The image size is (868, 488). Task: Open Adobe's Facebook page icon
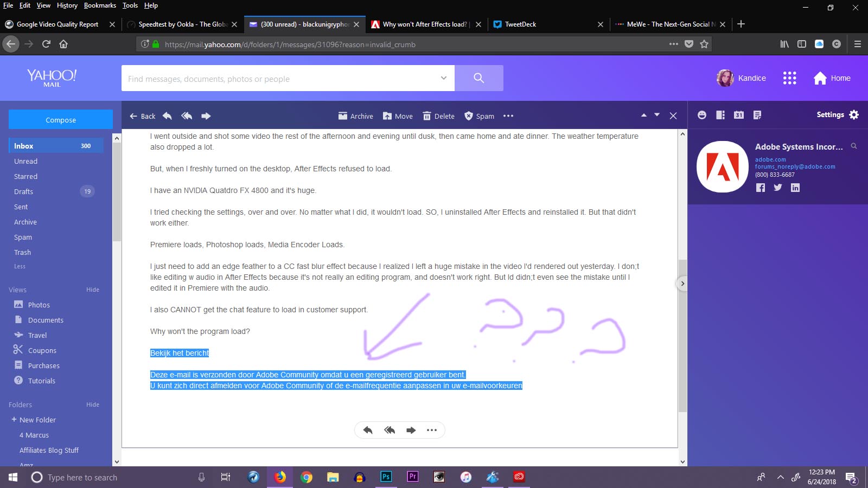[761, 188]
